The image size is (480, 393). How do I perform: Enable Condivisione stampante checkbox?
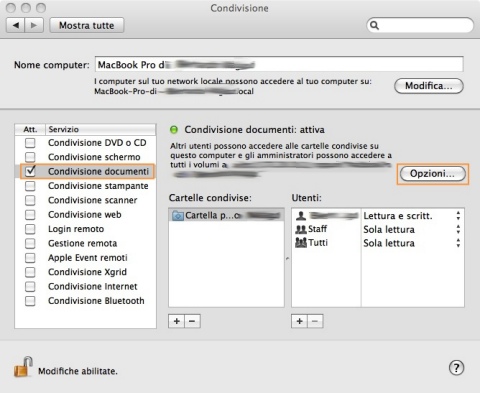click(30, 186)
